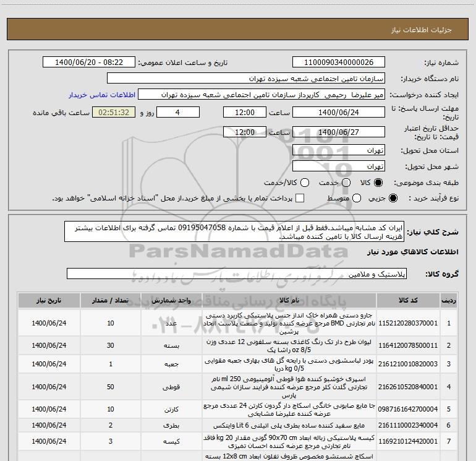Select the متوسط purchase type radio

tap(357, 198)
